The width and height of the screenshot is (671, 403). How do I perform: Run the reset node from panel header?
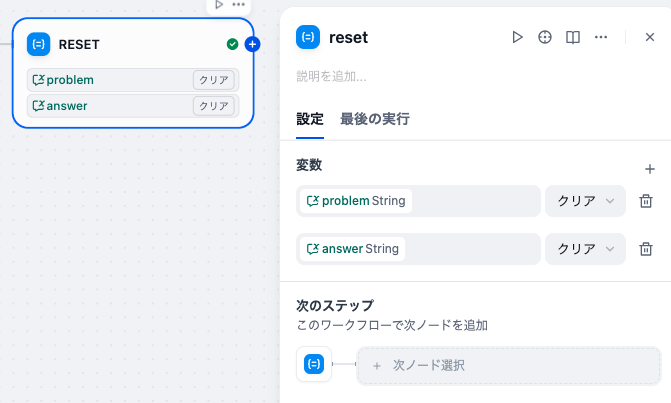click(517, 37)
